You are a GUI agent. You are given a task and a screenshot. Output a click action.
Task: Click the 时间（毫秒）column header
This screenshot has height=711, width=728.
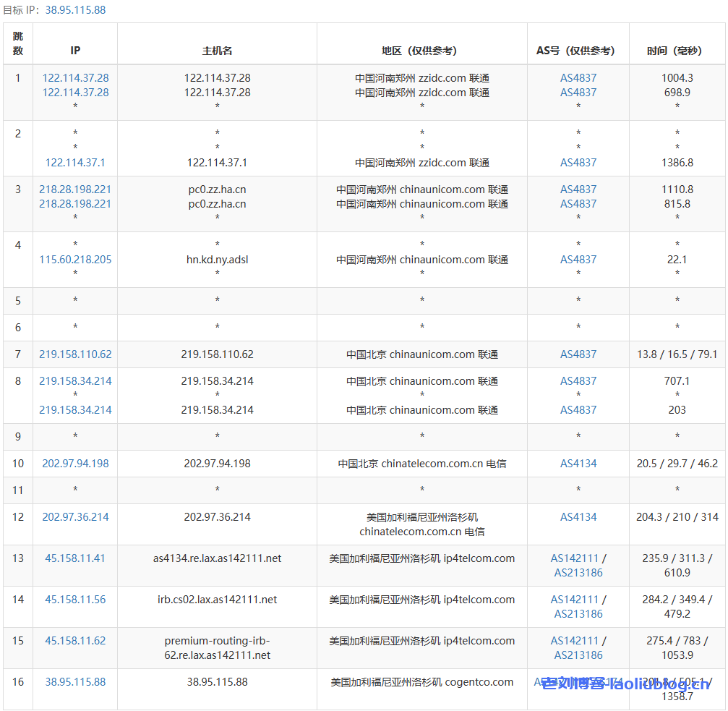[x=677, y=51]
